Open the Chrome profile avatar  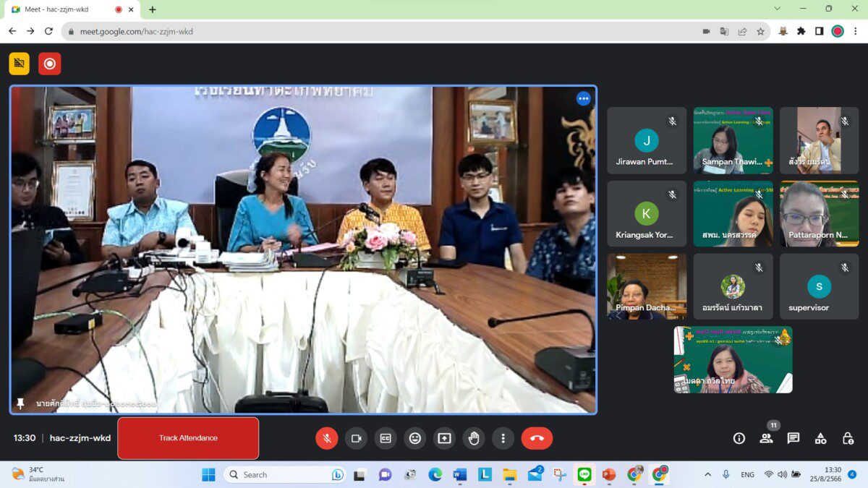pyautogui.click(x=838, y=31)
